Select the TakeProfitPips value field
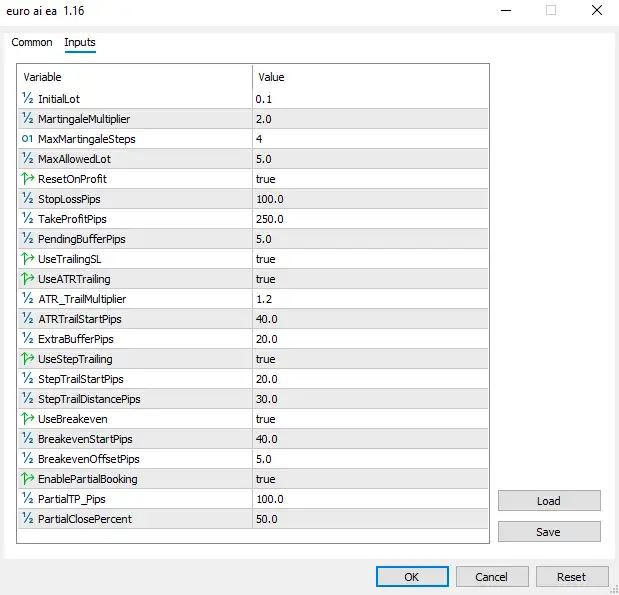The image size is (619, 595). click(x=370, y=219)
